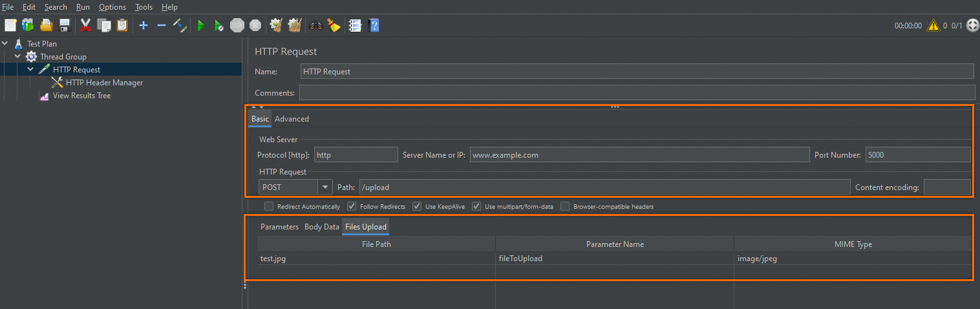Click the Test Plan flask icon
This screenshot has height=309, width=980.
(x=18, y=43)
